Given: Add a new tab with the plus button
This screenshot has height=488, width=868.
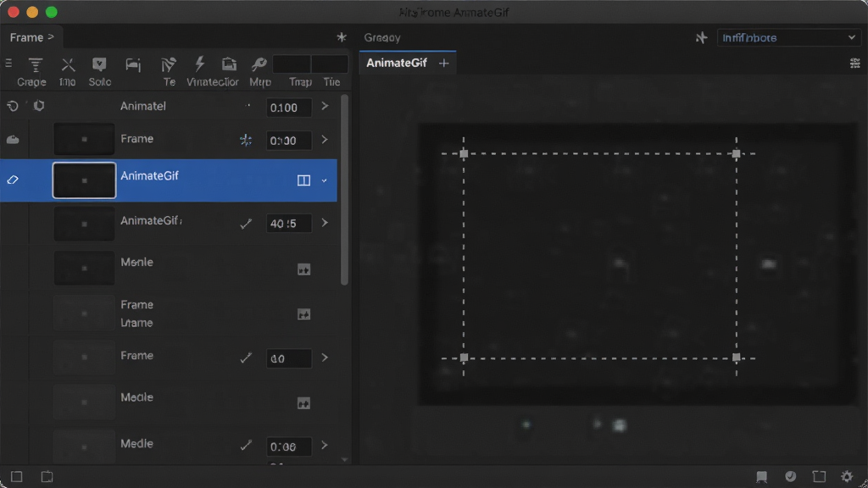Looking at the screenshot, I should (443, 63).
